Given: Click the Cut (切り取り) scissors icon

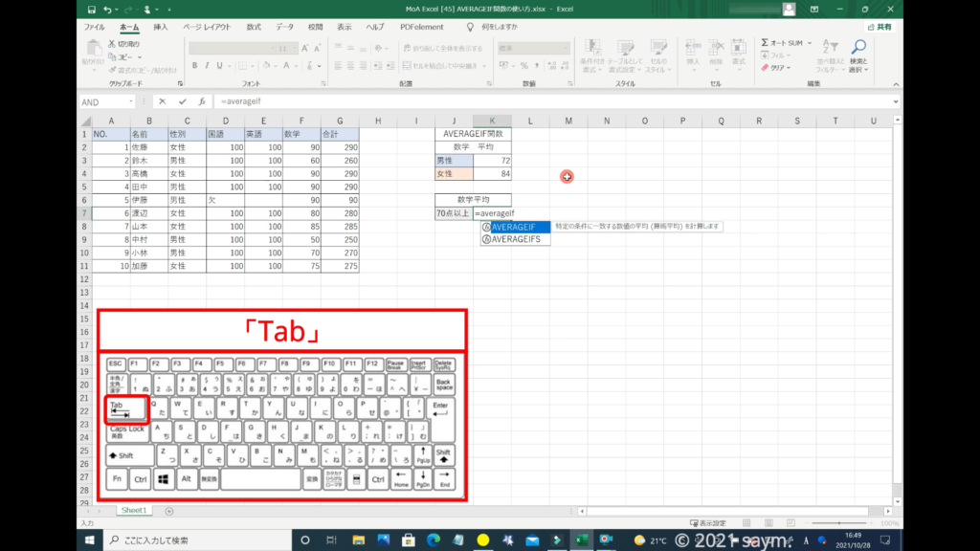Looking at the screenshot, I should (113, 44).
